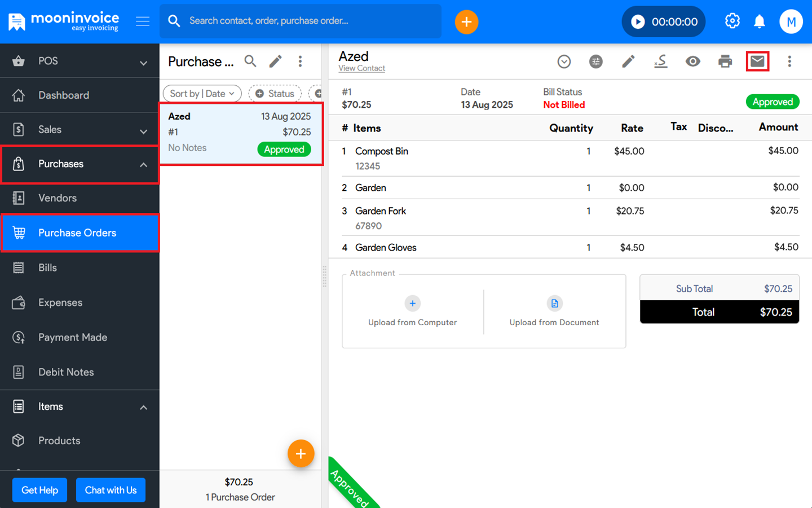Open the notifications bell

(759, 21)
